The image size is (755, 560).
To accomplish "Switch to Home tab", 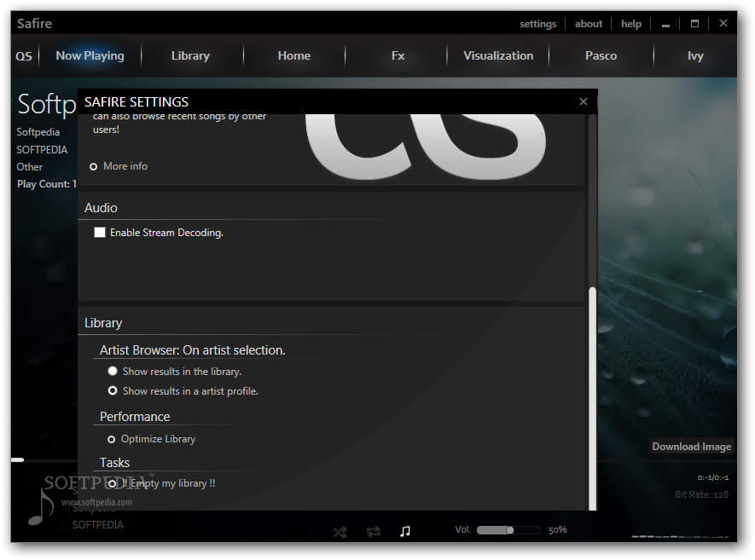I will point(294,55).
